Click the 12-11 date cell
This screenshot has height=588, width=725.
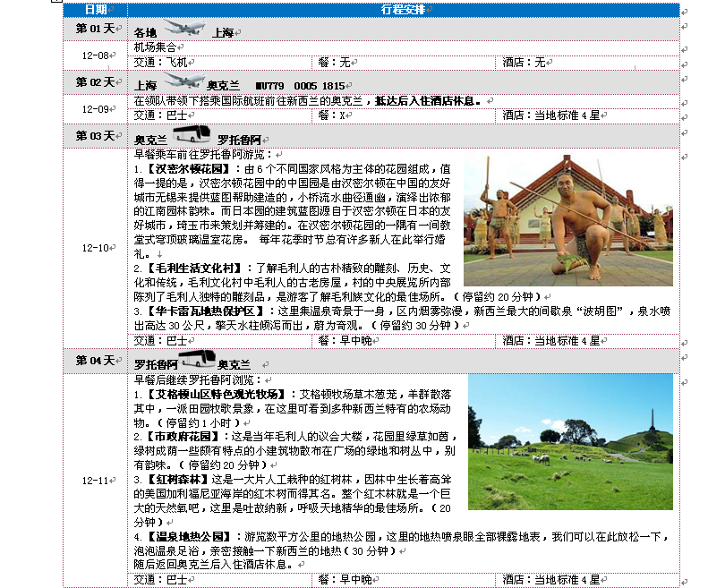[x=95, y=481]
